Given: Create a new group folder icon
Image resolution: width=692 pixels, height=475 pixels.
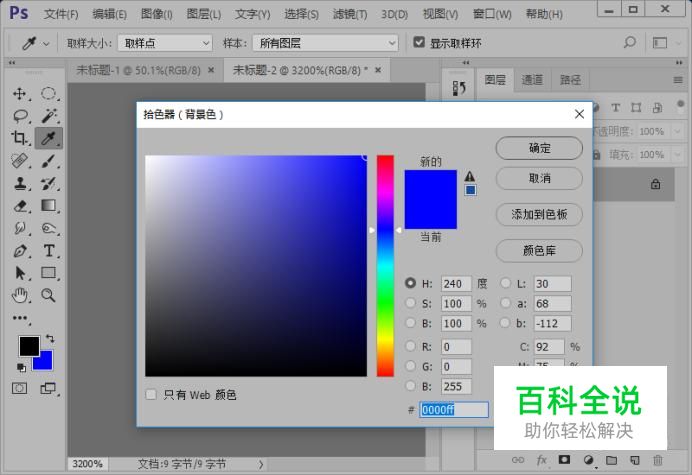Looking at the screenshot, I should [x=611, y=460].
